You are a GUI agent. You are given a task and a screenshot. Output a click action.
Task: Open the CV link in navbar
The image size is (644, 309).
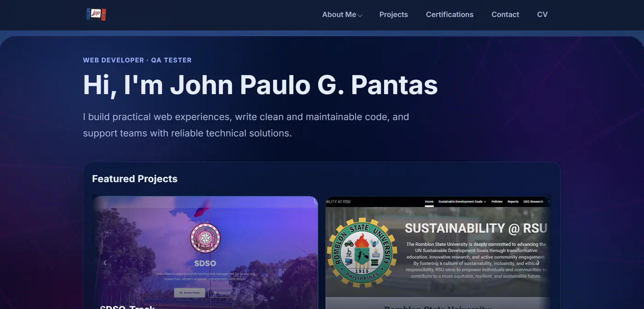coord(542,15)
